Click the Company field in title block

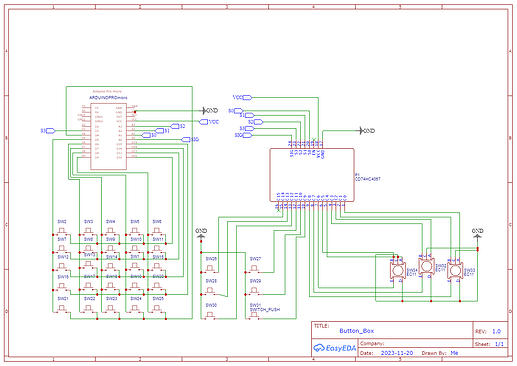416,343
